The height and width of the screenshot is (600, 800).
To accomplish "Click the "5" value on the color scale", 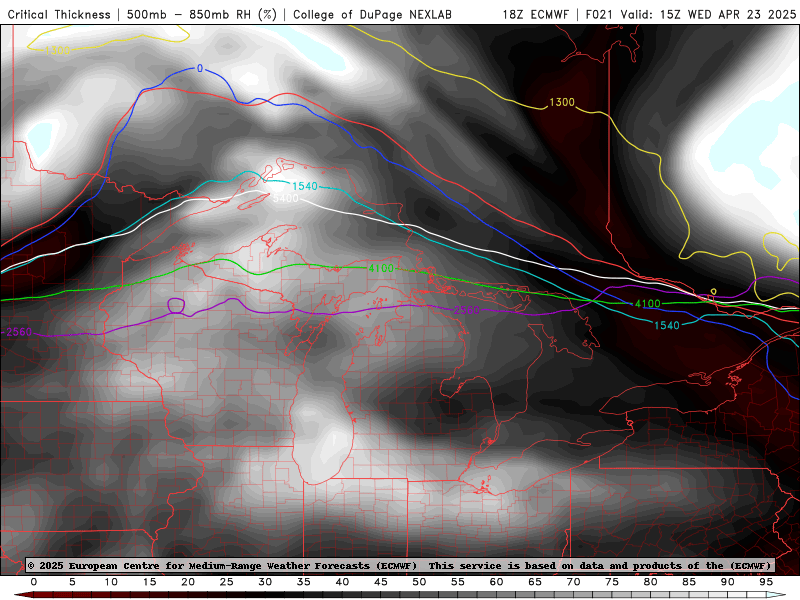I will (x=72, y=582).
